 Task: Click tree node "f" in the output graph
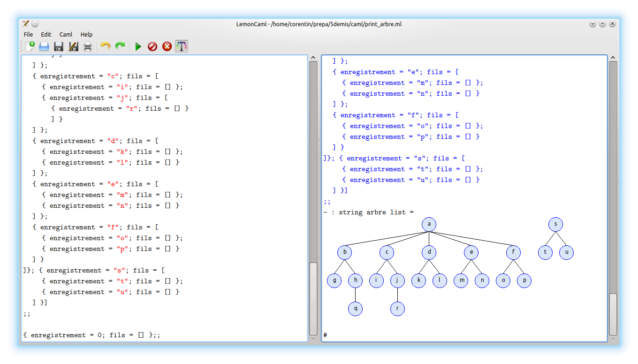[x=513, y=252]
